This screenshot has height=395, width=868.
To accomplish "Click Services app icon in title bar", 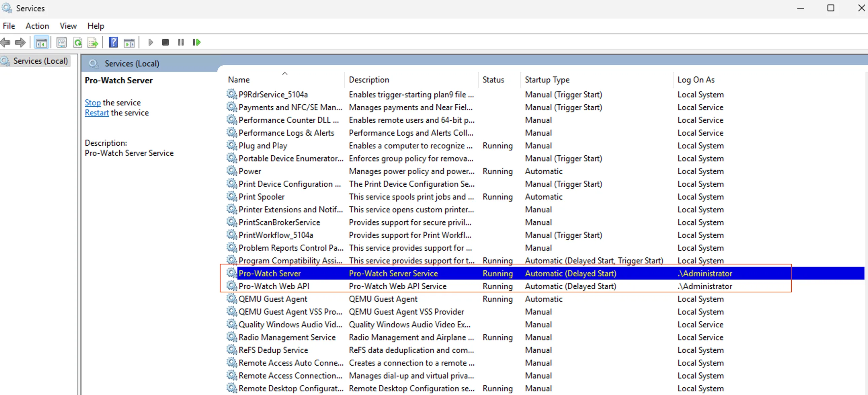I will click(7, 8).
